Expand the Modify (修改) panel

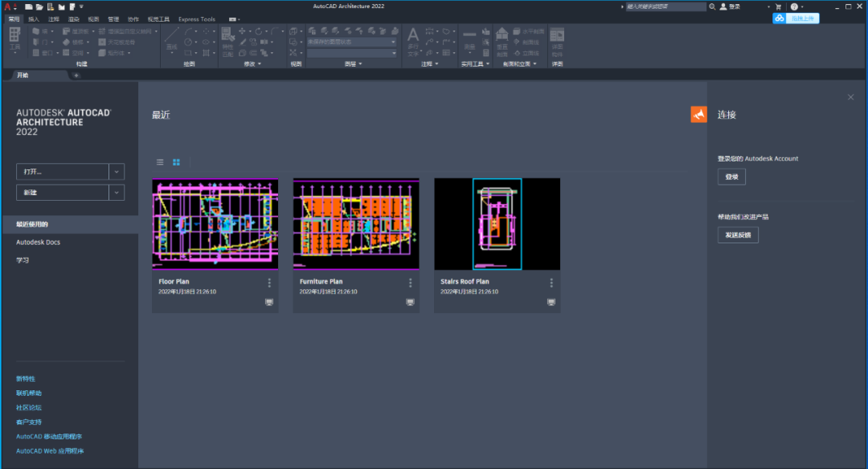click(x=252, y=64)
